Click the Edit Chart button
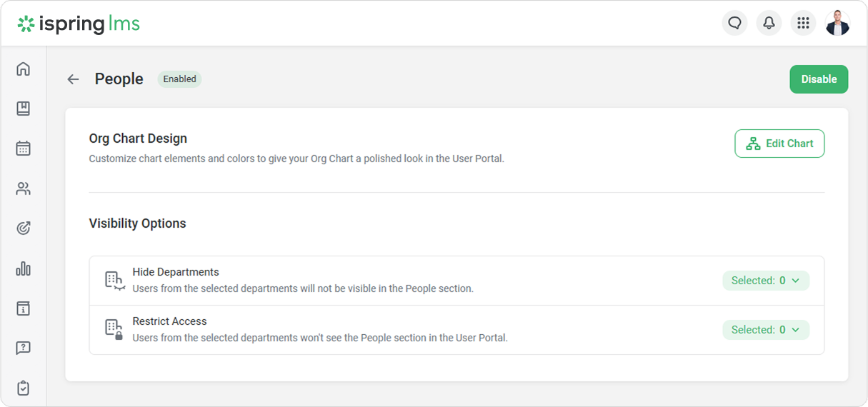The height and width of the screenshot is (407, 868). tap(779, 144)
